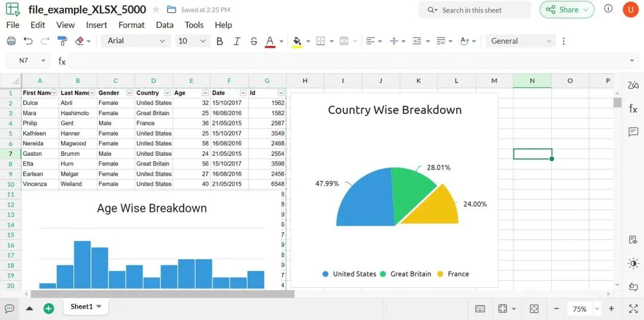Click the Search in this sheet field
Image resolution: width=644 pixels, height=320 pixels.
pyautogui.click(x=475, y=10)
